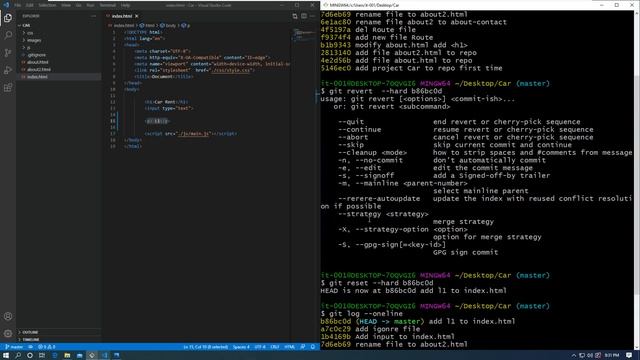Click the master branch in status bar
This screenshot has width=640, height=360.
[x=14, y=347]
